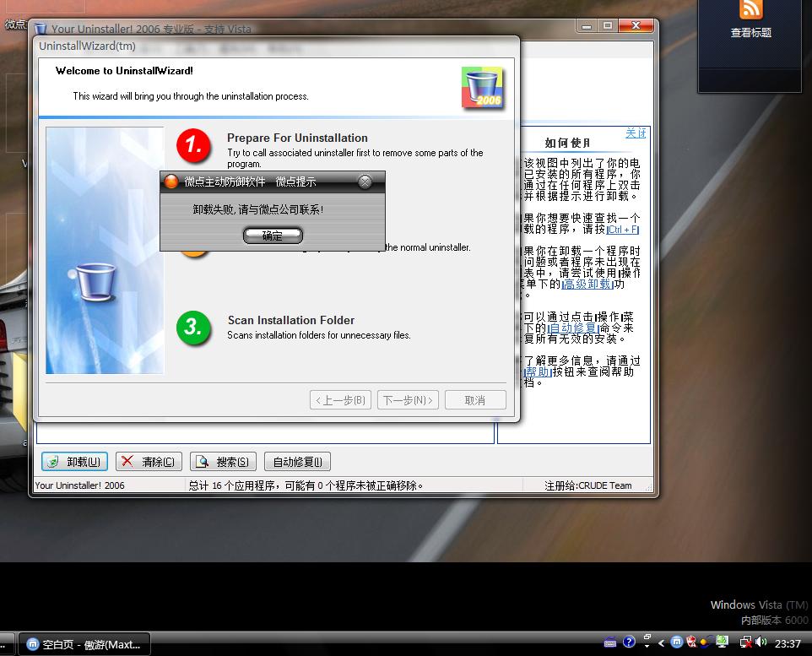The width and height of the screenshot is (812, 656).
Task: Open the Ctrl + F quick search link
Action: [623, 230]
